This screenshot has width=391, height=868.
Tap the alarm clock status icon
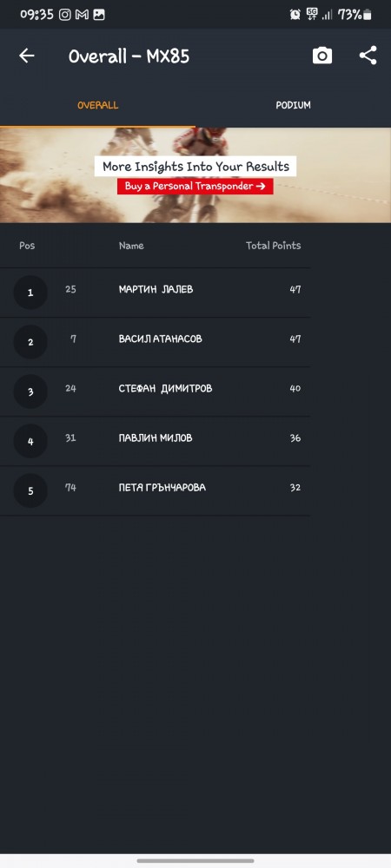pyautogui.click(x=295, y=15)
